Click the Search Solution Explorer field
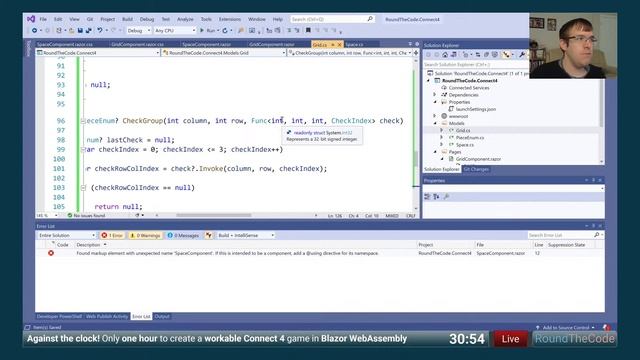The width and height of the screenshot is (640, 360). tap(476, 64)
